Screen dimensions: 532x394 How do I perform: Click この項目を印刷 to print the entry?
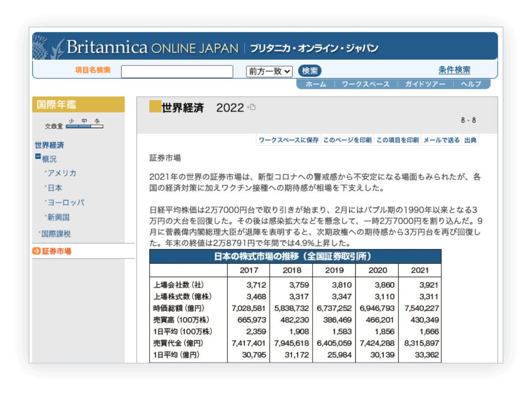click(x=397, y=140)
